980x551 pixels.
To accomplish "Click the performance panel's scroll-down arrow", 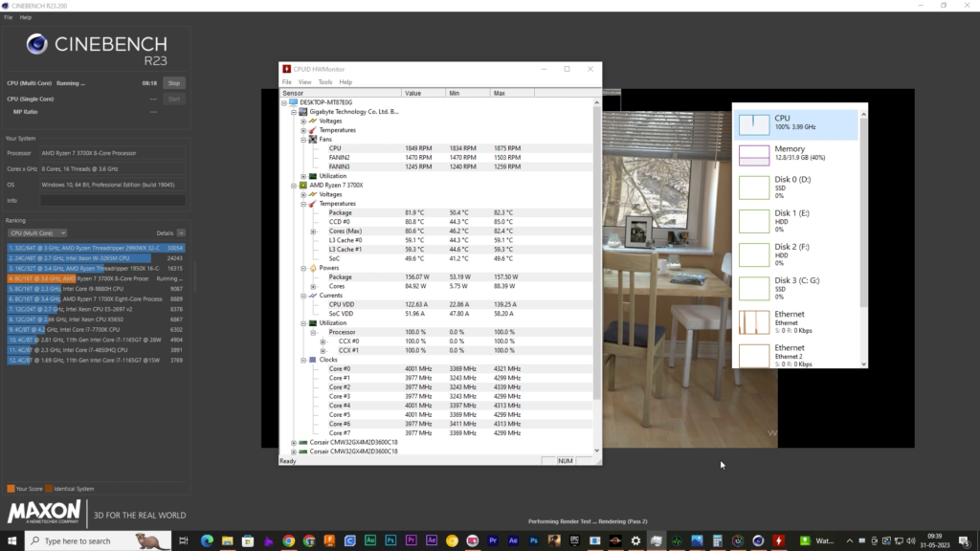I will [864, 364].
